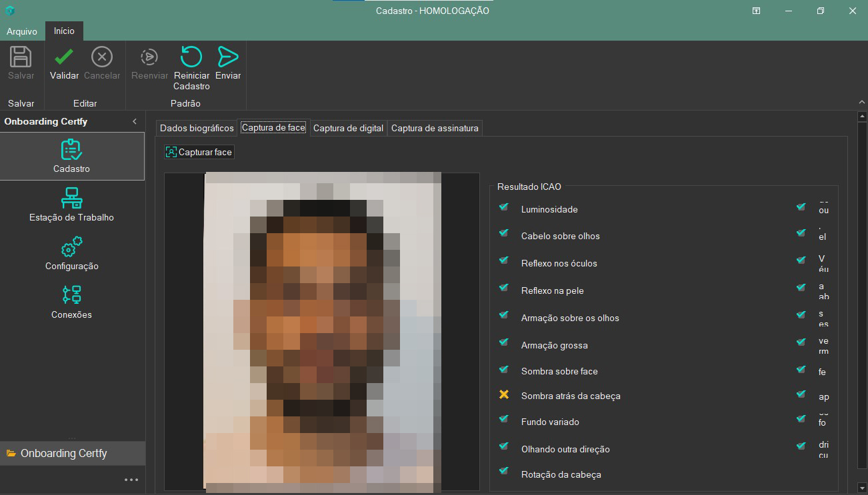Toggle the Sombra atrás da cabeça indicator
The image size is (868, 495).
(x=504, y=395)
